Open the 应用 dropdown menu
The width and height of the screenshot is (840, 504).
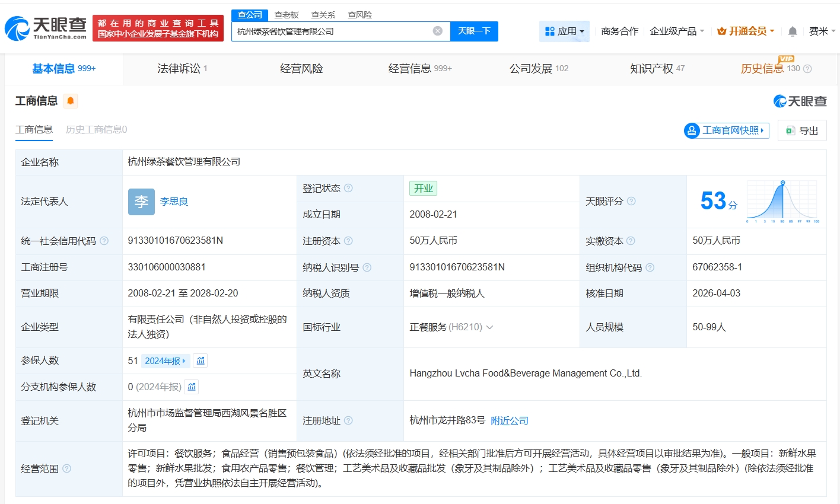point(564,31)
